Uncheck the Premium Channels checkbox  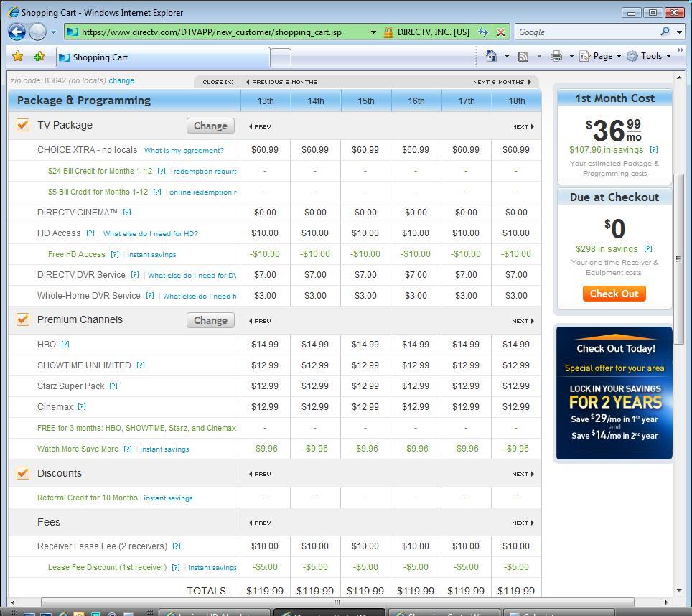pyautogui.click(x=23, y=319)
